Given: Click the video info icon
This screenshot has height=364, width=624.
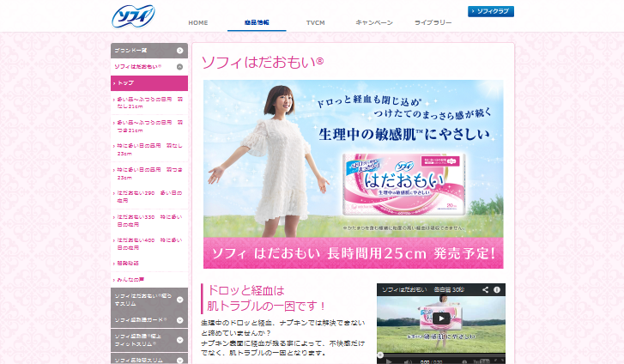Looking at the screenshot, I should pos(497,290).
